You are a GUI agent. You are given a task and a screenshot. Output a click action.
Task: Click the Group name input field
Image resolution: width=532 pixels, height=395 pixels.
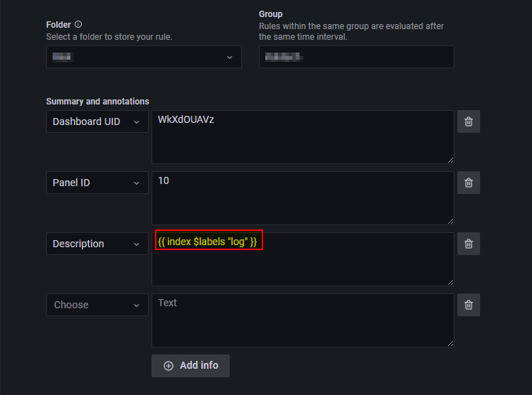(x=356, y=57)
